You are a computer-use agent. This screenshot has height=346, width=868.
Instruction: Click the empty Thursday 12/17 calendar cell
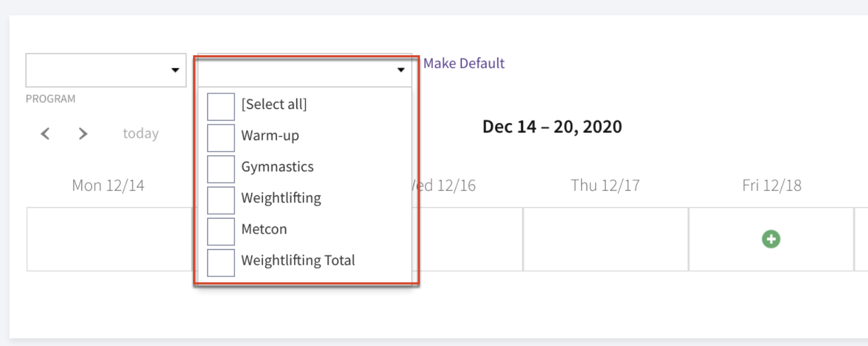tap(606, 239)
